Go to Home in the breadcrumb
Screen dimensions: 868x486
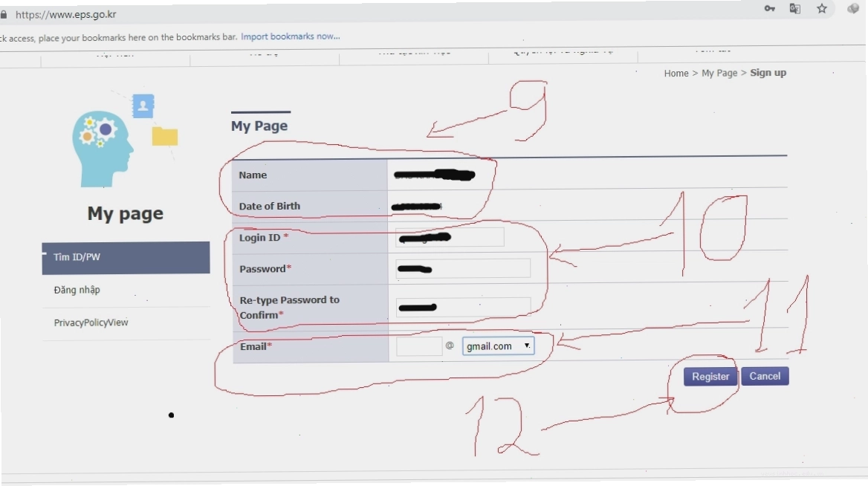pyautogui.click(x=676, y=73)
